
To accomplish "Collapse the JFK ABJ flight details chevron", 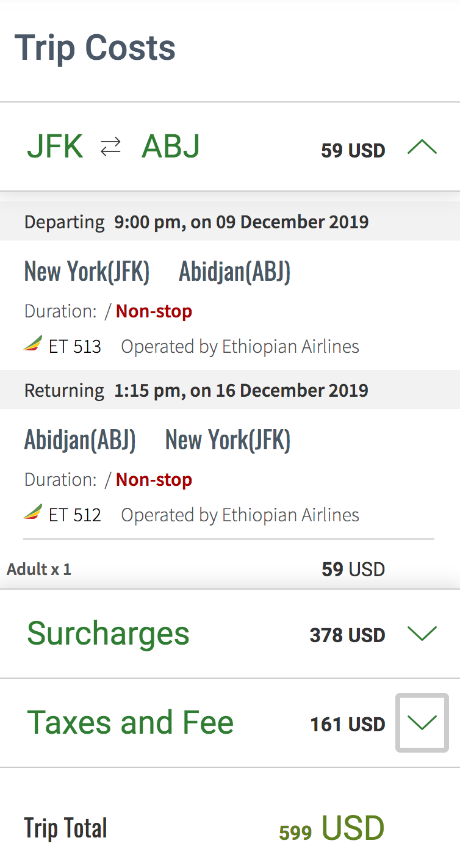I will click(x=422, y=148).
